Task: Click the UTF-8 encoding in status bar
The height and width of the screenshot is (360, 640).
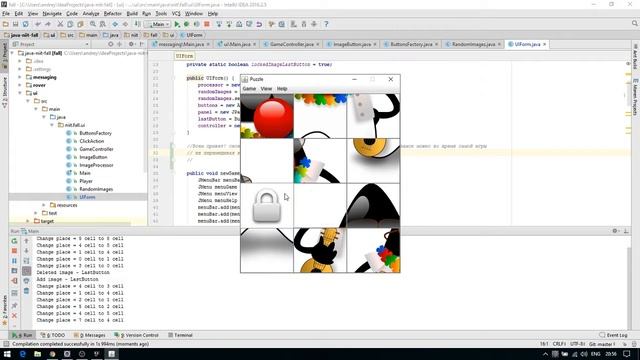Action: (577, 344)
